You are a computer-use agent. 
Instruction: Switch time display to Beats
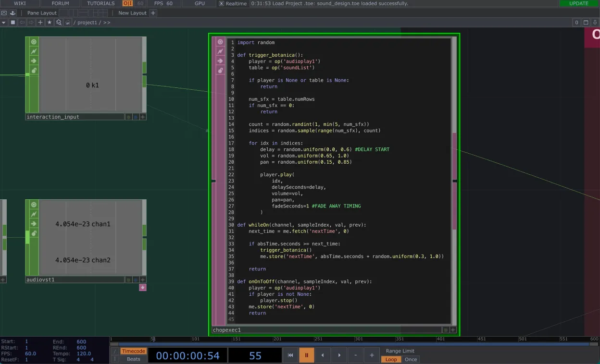coord(133,359)
